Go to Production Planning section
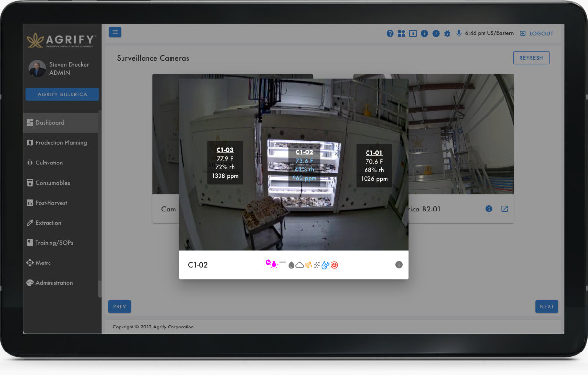This screenshot has width=588, height=375. click(x=61, y=142)
